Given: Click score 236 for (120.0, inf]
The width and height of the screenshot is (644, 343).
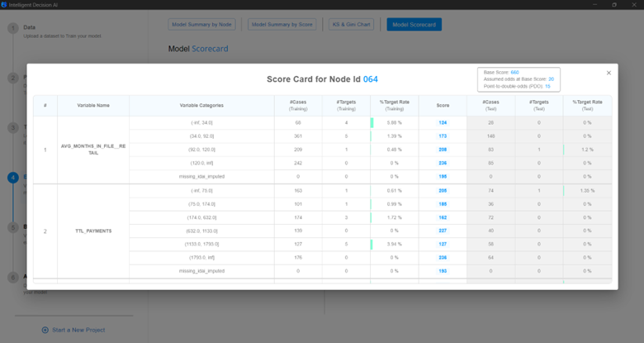Looking at the screenshot, I should [443, 163].
